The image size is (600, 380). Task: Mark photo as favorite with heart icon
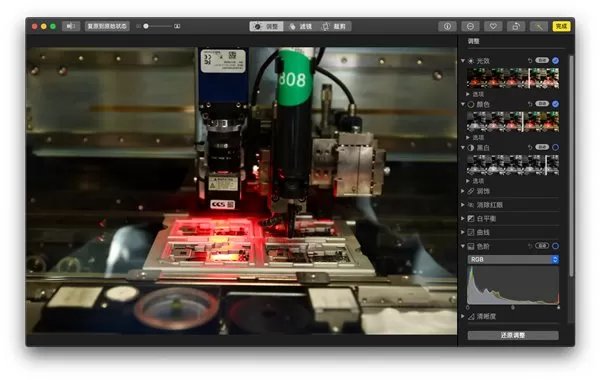493,26
